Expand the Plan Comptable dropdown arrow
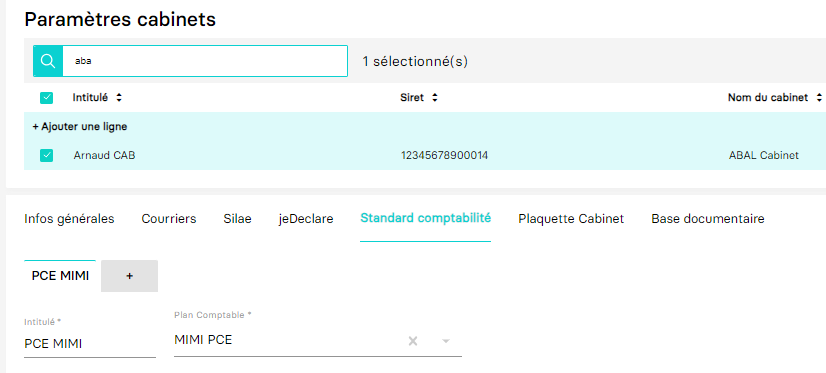The width and height of the screenshot is (826, 373). coord(446,341)
